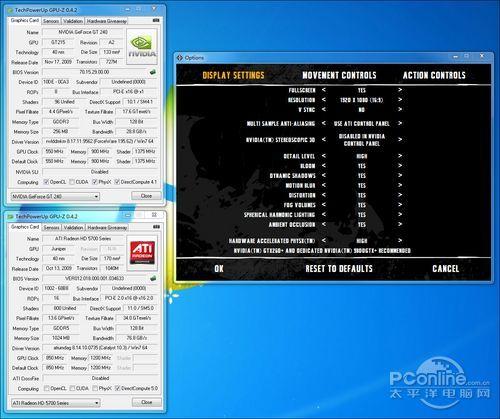
Task: Click the Memory Size field showing 1024 MB
Action: tap(61, 338)
